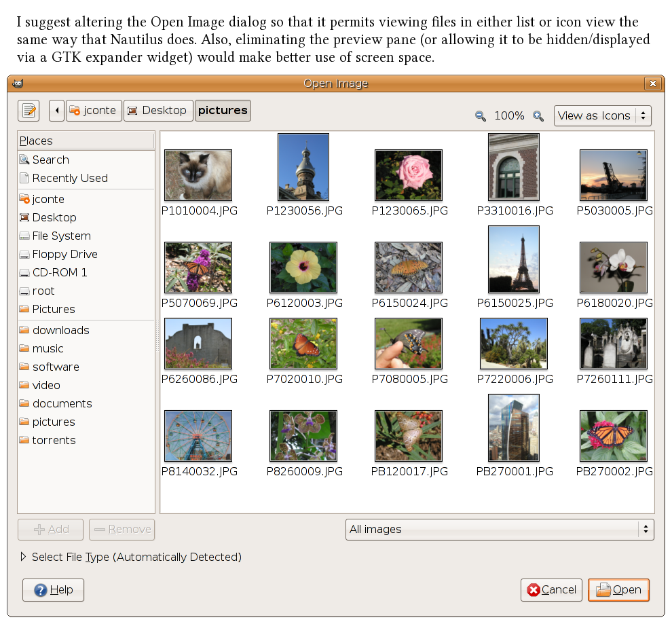Zoom in with the plus magnifier icon
Screen dimensions: 672x624
coord(538,116)
